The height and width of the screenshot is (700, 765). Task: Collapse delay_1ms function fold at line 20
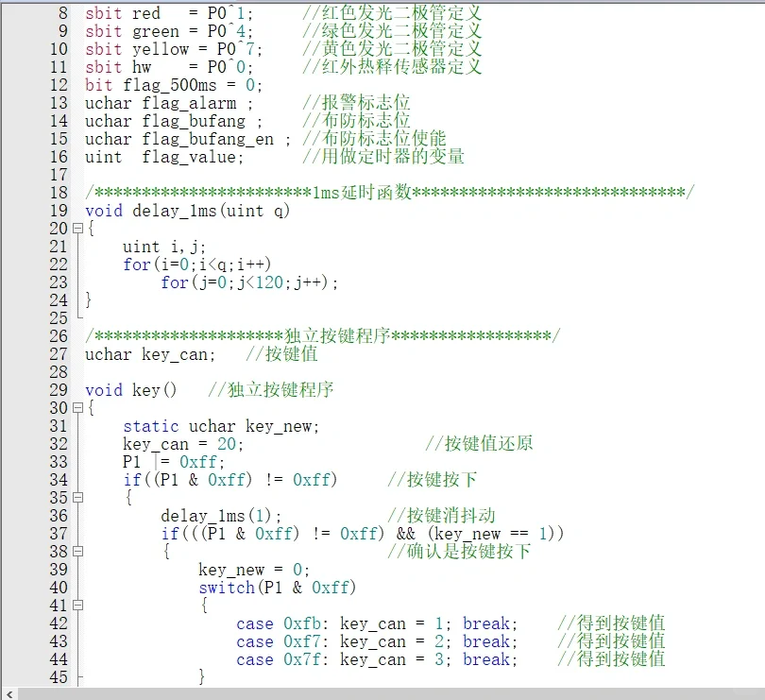(x=78, y=229)
